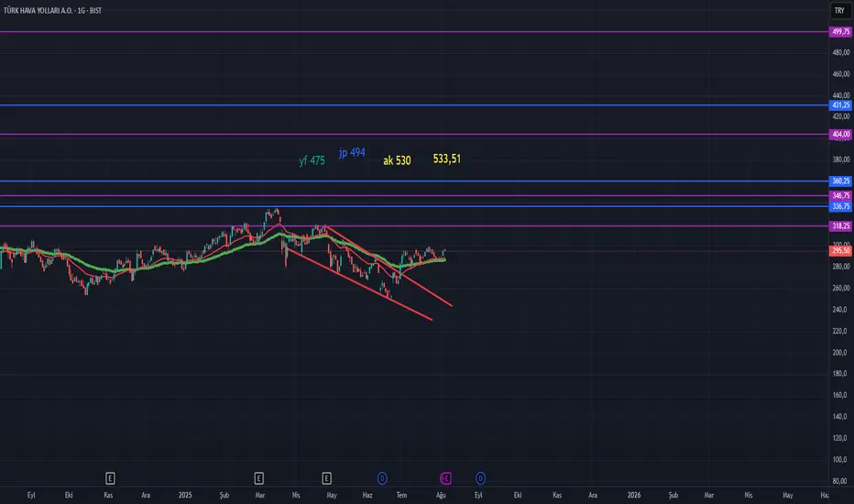Viewport: 854px width, 504px height.
Task: Click the red 295,50 current price label
Action: click(x=840, y=251)
